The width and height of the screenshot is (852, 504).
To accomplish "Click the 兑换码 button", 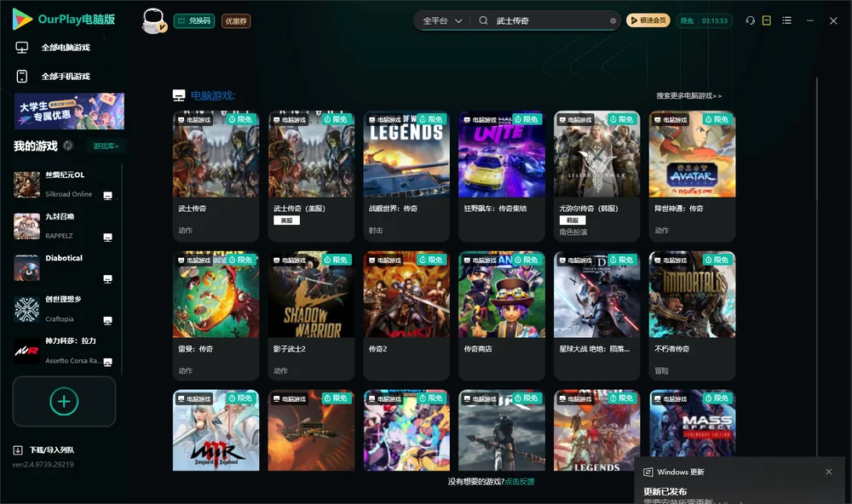I will (194, 21).
